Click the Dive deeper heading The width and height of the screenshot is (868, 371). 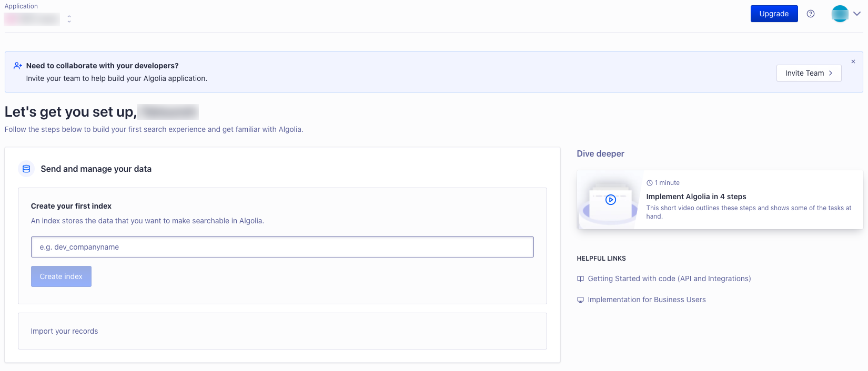click(x=600, y=153)
